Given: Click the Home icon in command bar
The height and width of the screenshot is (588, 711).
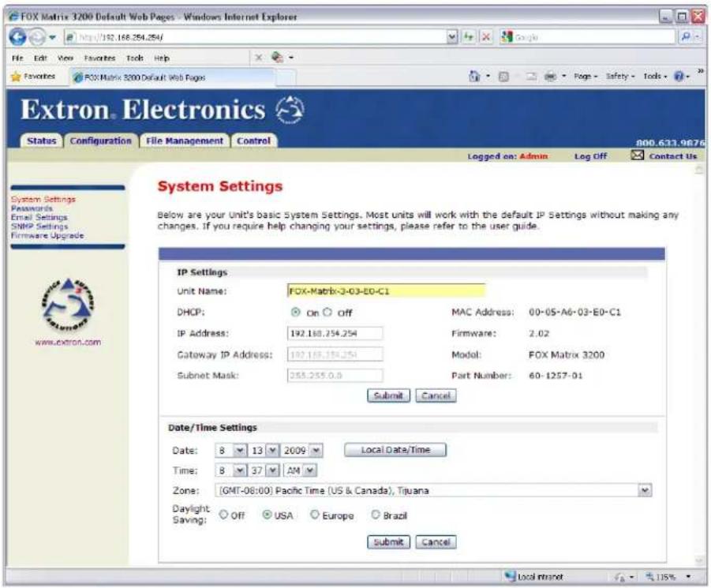Looking at the screenshot, I should pos(473,76).
